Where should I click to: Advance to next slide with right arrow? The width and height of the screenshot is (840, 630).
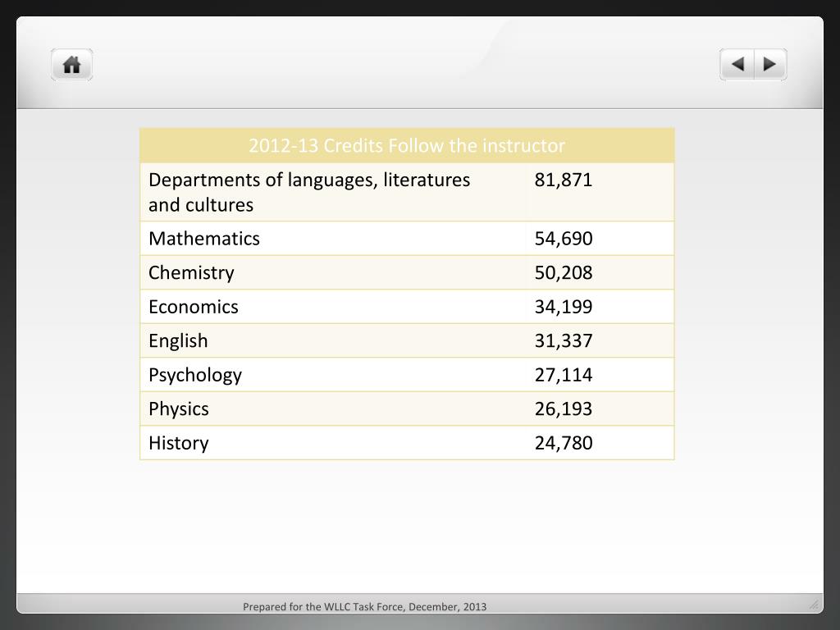click(x=769, y=64)
